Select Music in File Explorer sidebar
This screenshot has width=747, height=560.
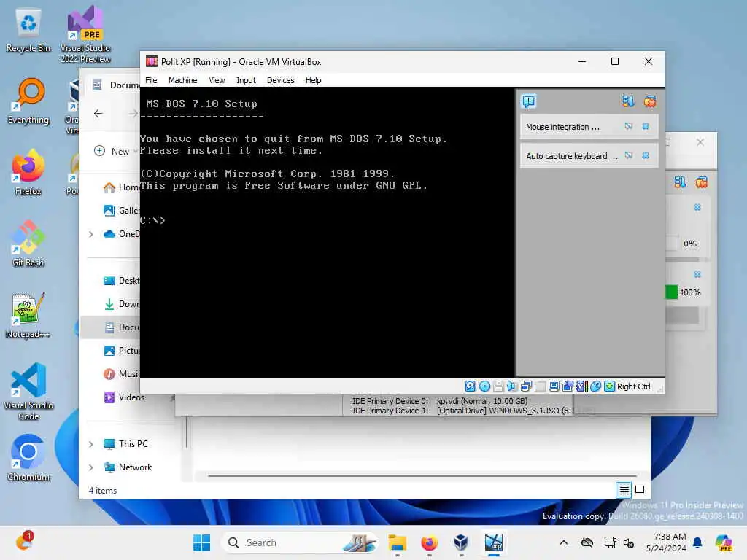(122, 374)
